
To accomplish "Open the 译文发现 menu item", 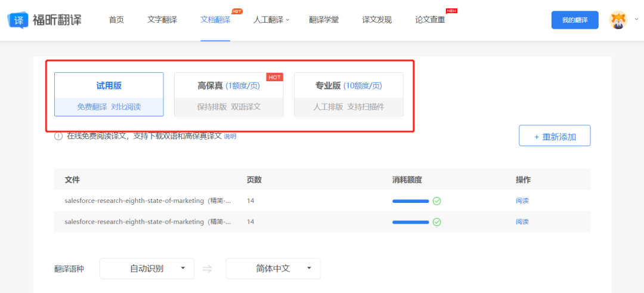I will [x=377, y=20].
